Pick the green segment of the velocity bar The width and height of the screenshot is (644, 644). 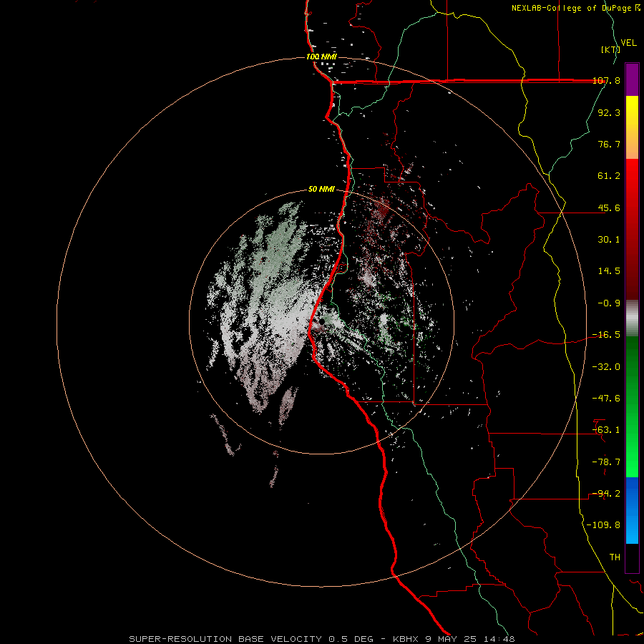(x=632, y=406)
